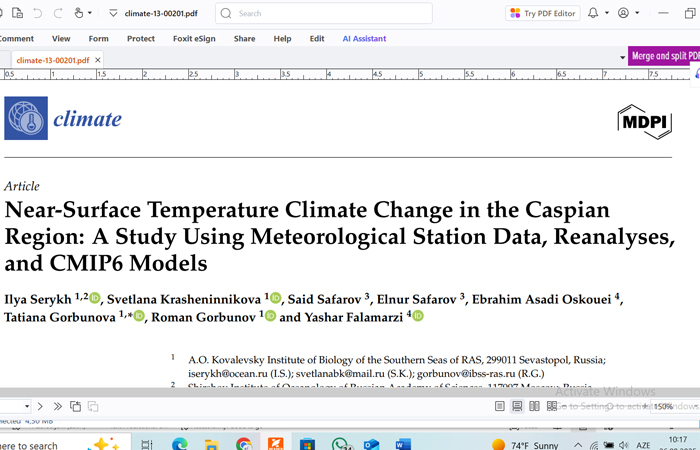Jump to the last page double-arrow

click(x=58, y=406)
